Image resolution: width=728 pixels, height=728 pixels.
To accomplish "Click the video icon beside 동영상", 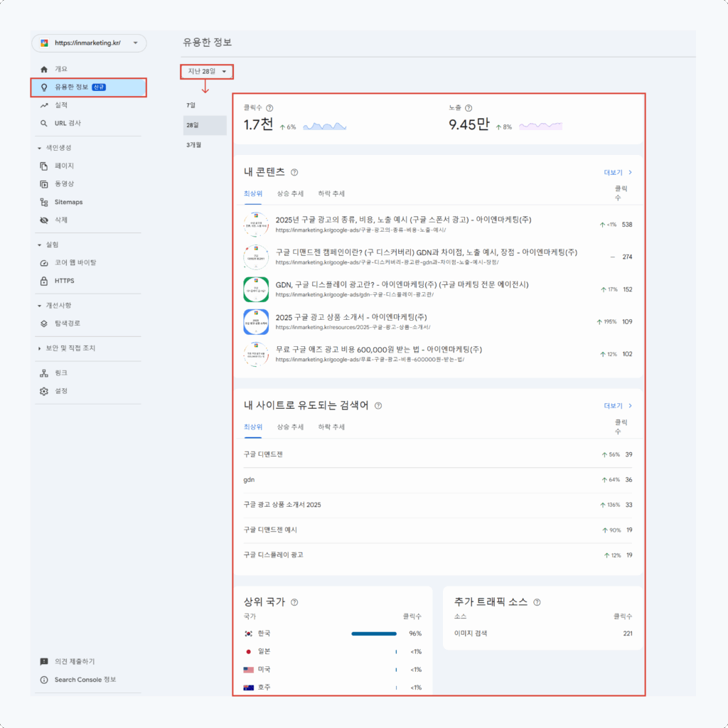I will 44,184.
